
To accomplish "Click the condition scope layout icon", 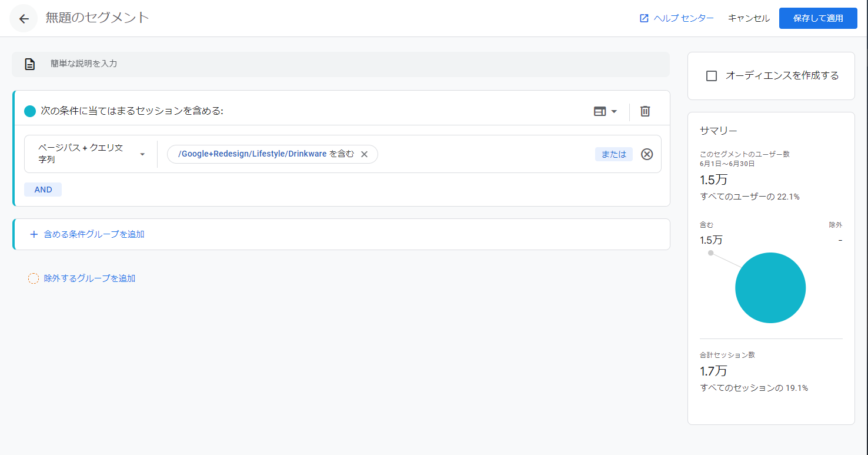I will point(599,111).
